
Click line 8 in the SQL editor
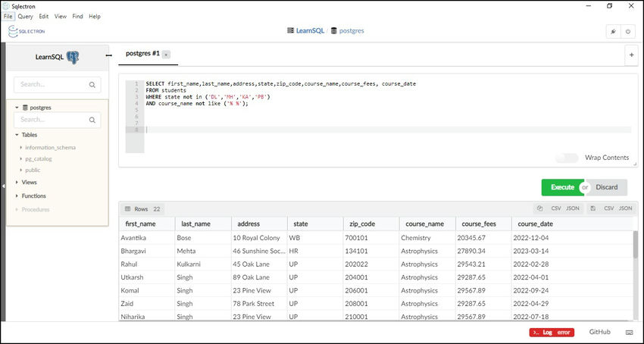[388, 130]
